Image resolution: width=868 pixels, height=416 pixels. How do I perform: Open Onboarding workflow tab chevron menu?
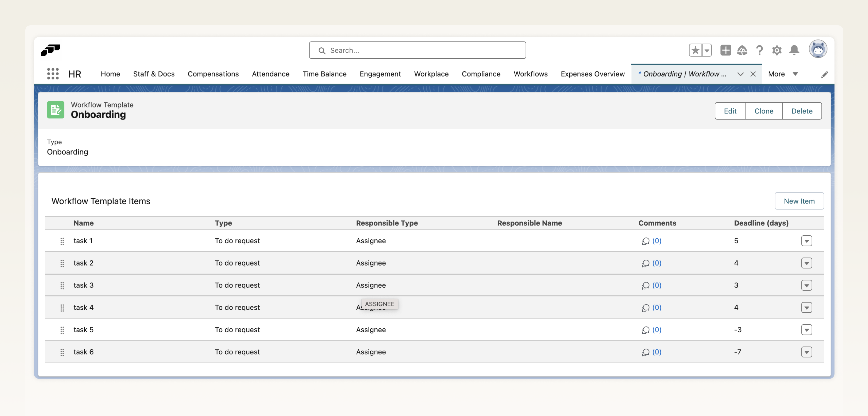[740, 74]
